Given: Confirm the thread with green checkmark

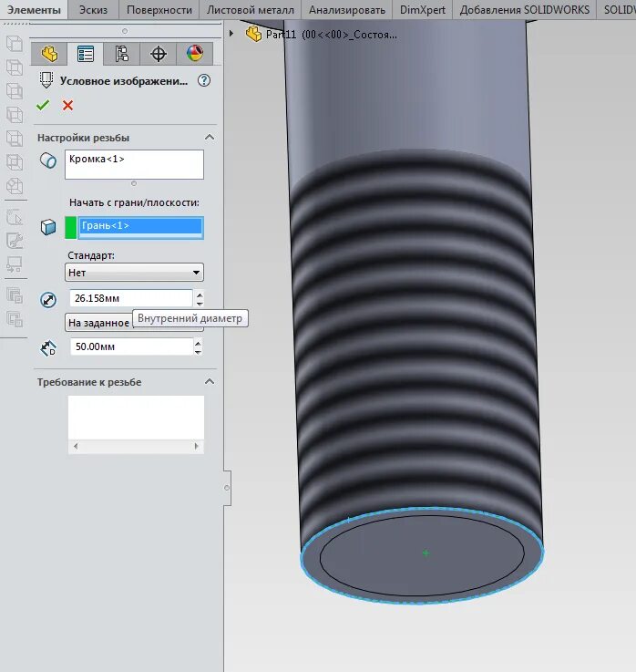Looking at the screenshot, I should [43, 105].
